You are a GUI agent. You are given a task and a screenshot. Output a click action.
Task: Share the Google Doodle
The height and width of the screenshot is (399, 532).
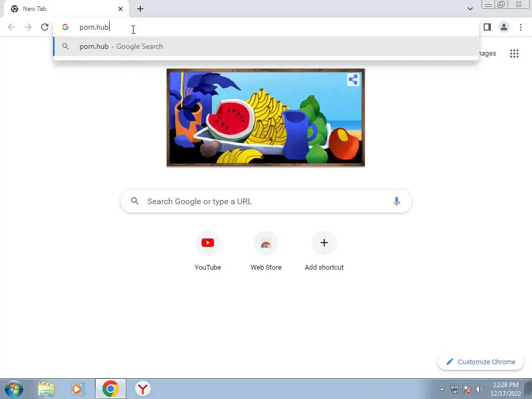tap(353, 79)
